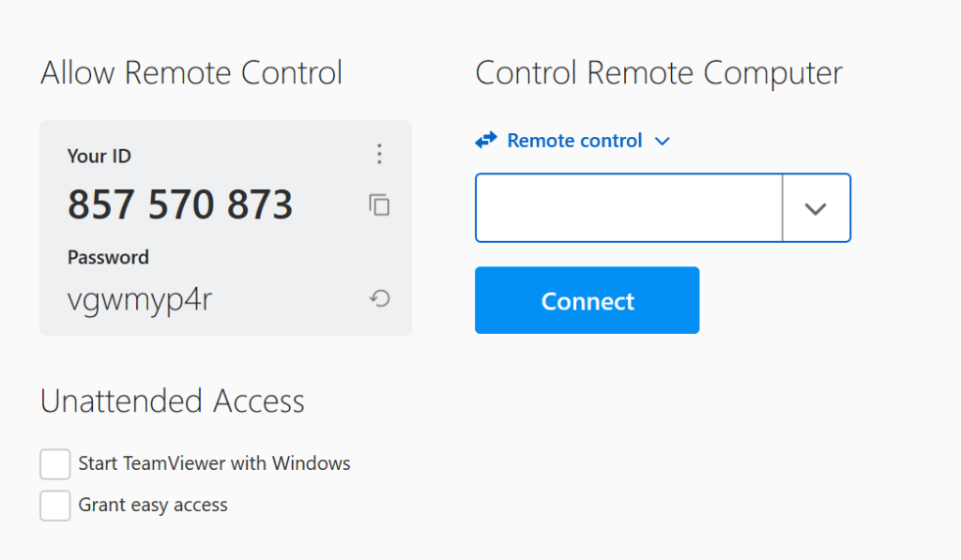Click the Control Remote Computer heading
The image size is (961, 560).
coord(659,72)
